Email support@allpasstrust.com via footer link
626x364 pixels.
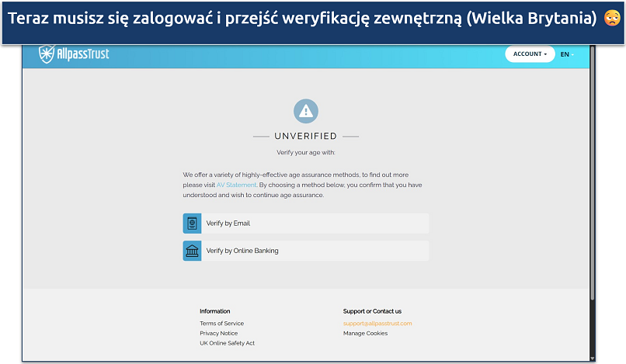click(x=377, y=324)
